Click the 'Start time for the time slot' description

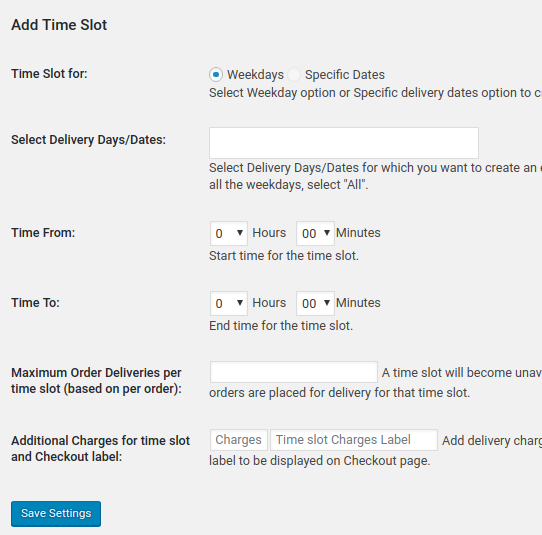[x=284, y=256]
